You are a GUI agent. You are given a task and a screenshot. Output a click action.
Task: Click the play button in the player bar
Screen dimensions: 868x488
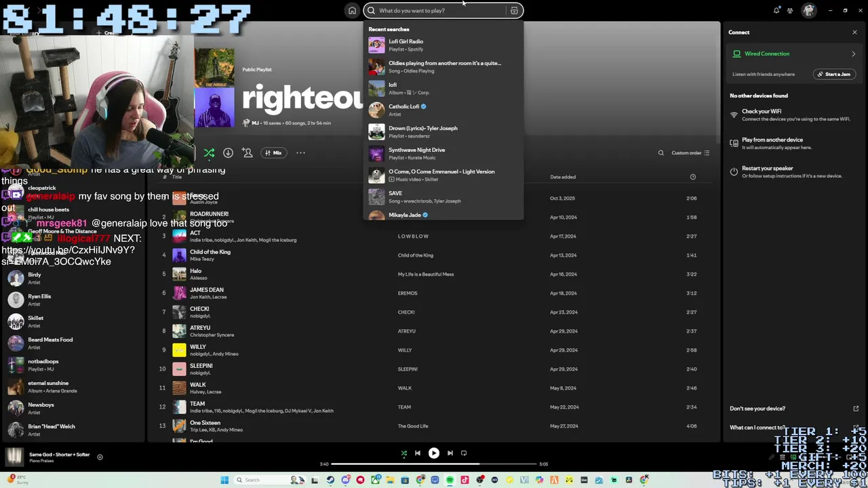coord(434,453)
